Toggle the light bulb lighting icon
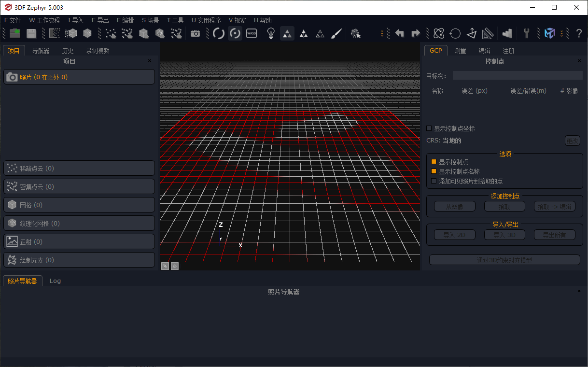 point(271,33)
